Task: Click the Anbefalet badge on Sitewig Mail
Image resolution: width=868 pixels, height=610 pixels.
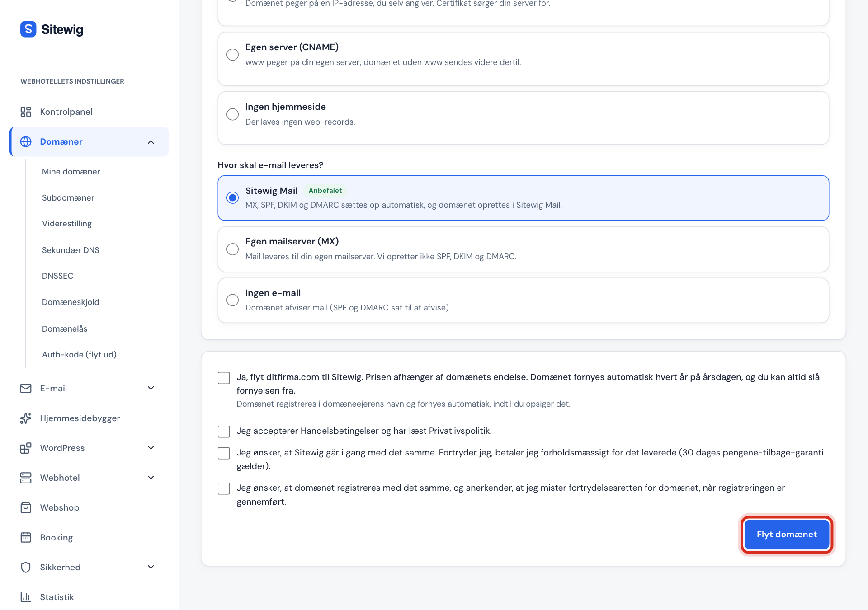Action: coord(325,191)
